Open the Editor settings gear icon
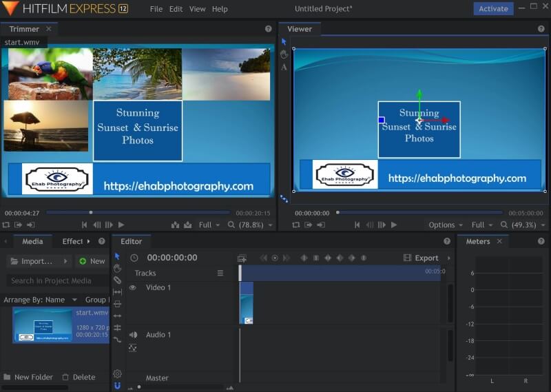Viewport: 551px width, 392px height. point(117,373)
